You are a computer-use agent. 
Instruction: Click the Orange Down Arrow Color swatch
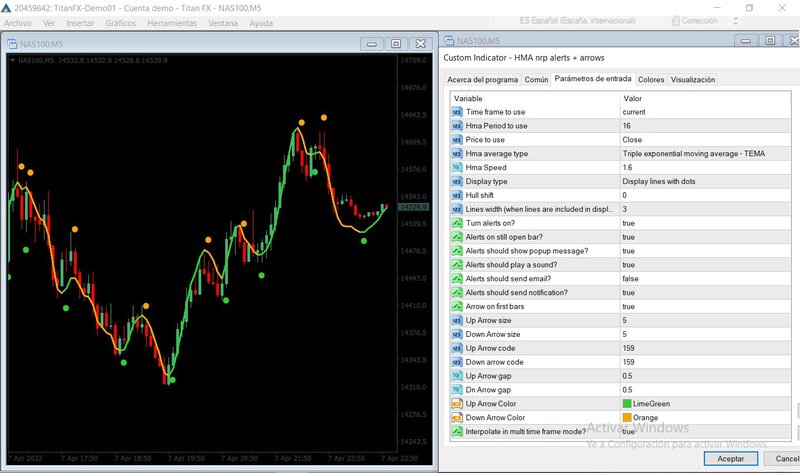[x=627, y=417]
